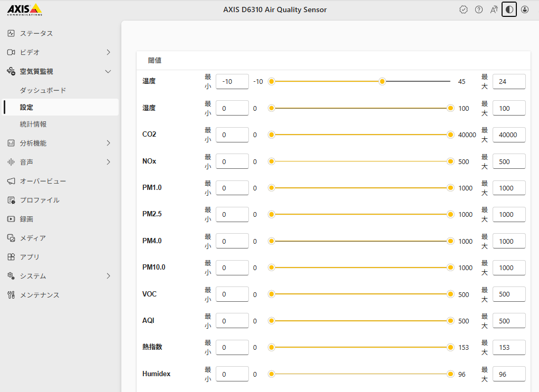Open the user account icon

pos(525,10)
